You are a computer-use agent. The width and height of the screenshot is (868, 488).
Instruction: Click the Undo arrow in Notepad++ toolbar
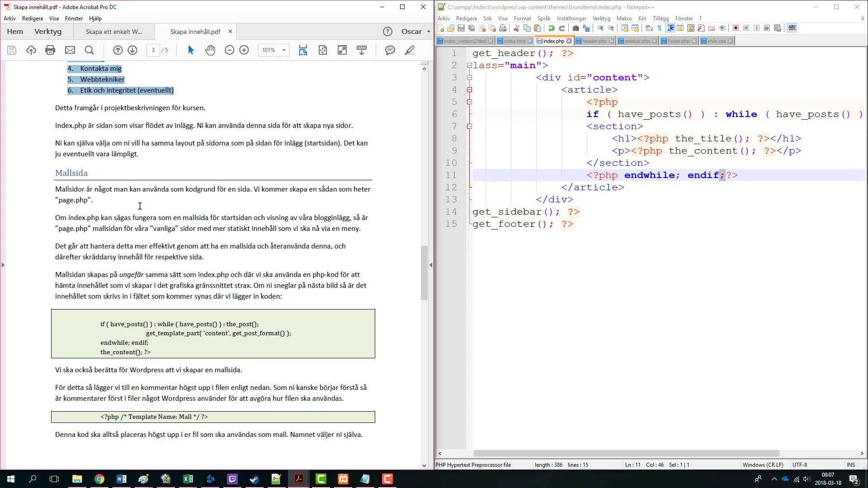tap(552, 28)
